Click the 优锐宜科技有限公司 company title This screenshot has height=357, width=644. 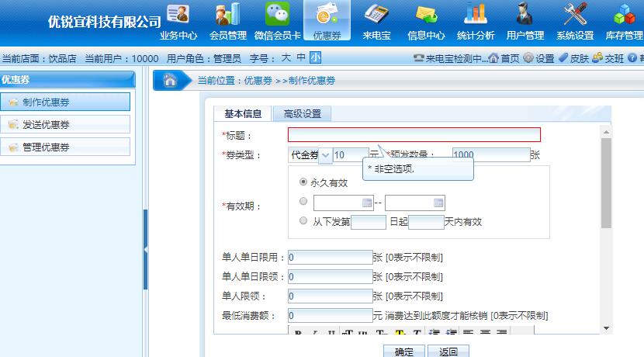104,22
